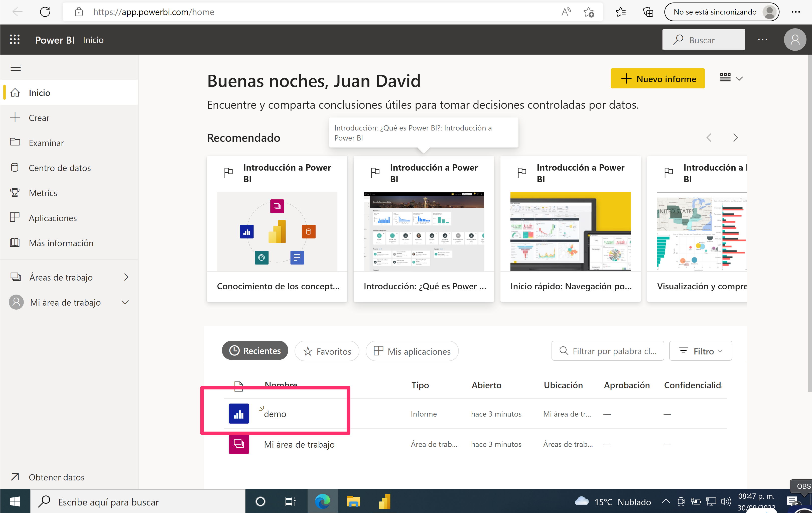Toggle read aloud icon in address bar
812x513 pixels.
pyautogui.click(x=566, y=12)
